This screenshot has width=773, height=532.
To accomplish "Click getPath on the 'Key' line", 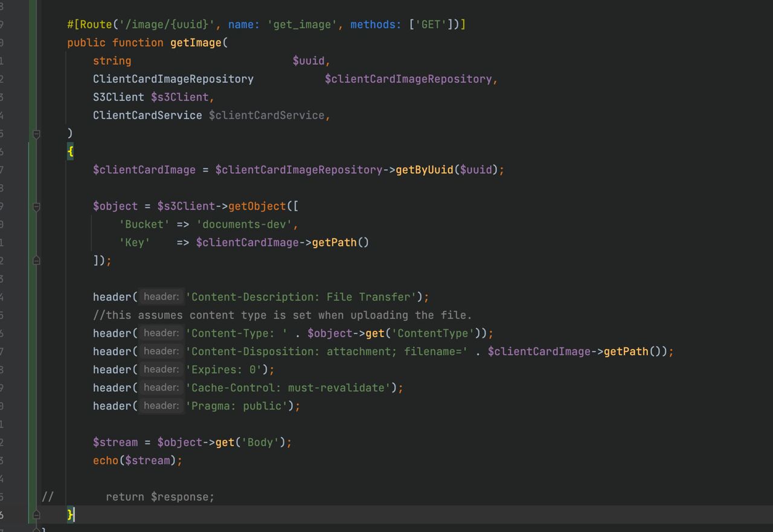I will pos(335,242).
